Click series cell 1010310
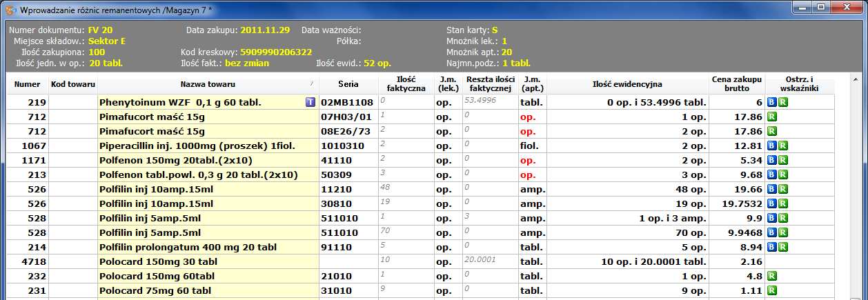Screen dimensions: 868x300 (348, 146)
